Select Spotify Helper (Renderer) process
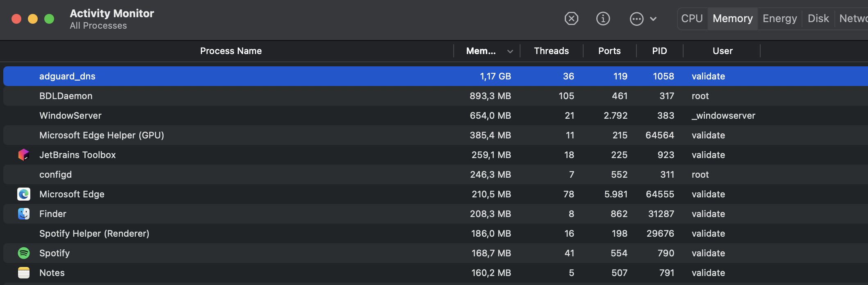 pos(94,233)
